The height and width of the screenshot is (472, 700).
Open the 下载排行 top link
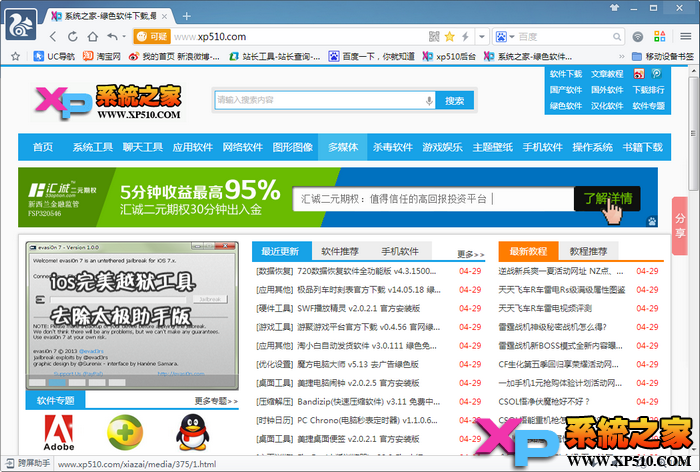pos(648,90)
